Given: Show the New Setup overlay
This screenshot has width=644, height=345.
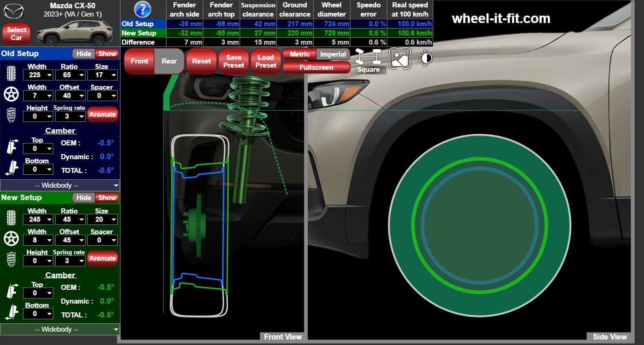Looking at the screenshot, I should click(107, 198).
